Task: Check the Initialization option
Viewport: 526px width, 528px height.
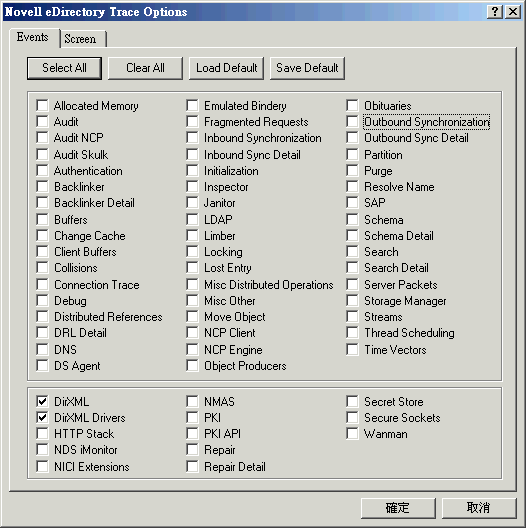Action: click(x=192, y=171)
